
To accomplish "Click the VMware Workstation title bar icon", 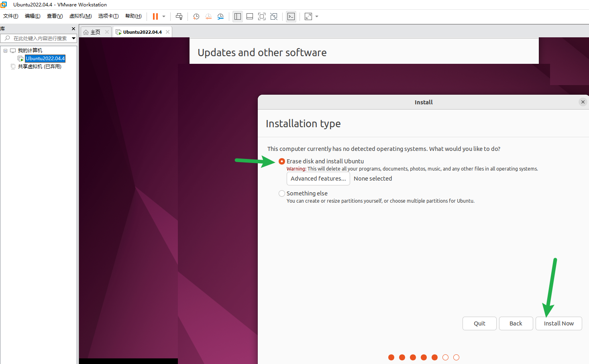I will pos(4,4).
